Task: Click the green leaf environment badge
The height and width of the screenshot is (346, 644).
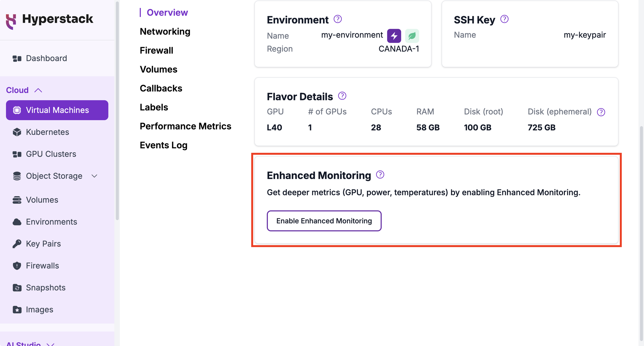Action: click(x=412, y=36)
